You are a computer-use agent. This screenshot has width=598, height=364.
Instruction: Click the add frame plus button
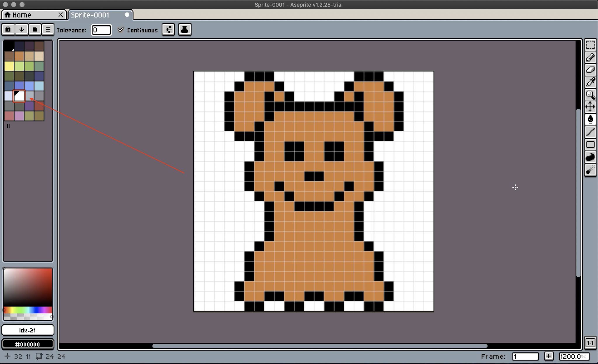click(x=548, y=356)
